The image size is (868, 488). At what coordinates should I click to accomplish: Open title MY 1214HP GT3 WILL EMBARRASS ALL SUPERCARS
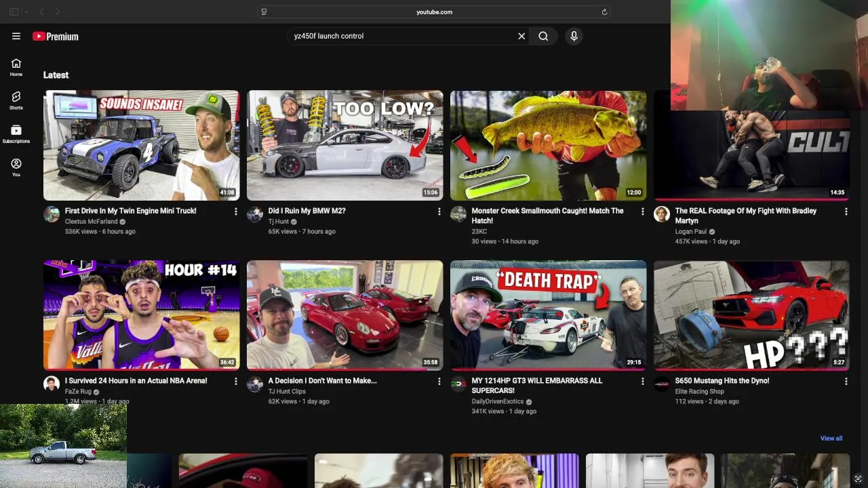tap(536, 386)
